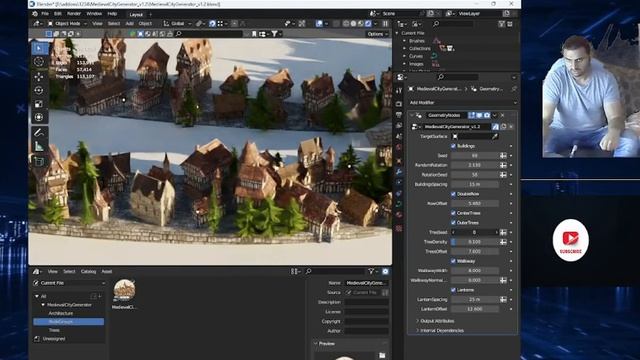
Task: Select the Move tool in the viewport toolbar
Action: pyautogui.click(x=39, y=76)
